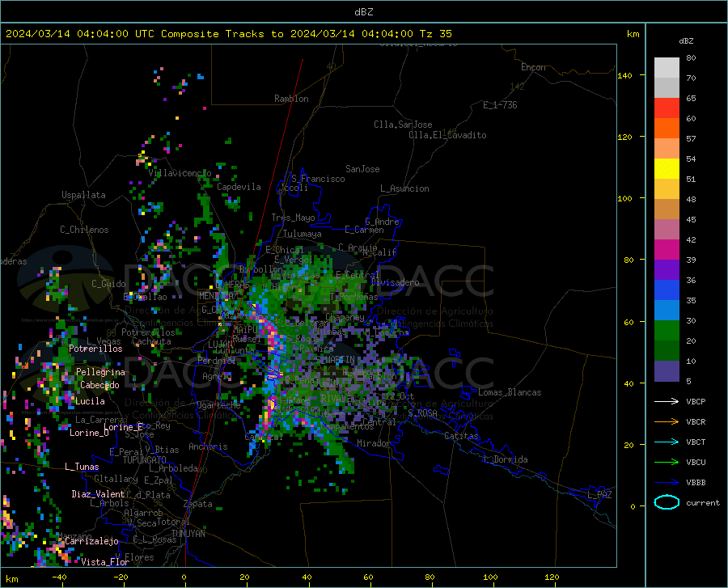Click the cyan 'current' ellipse icon

(x=667, y=502)
